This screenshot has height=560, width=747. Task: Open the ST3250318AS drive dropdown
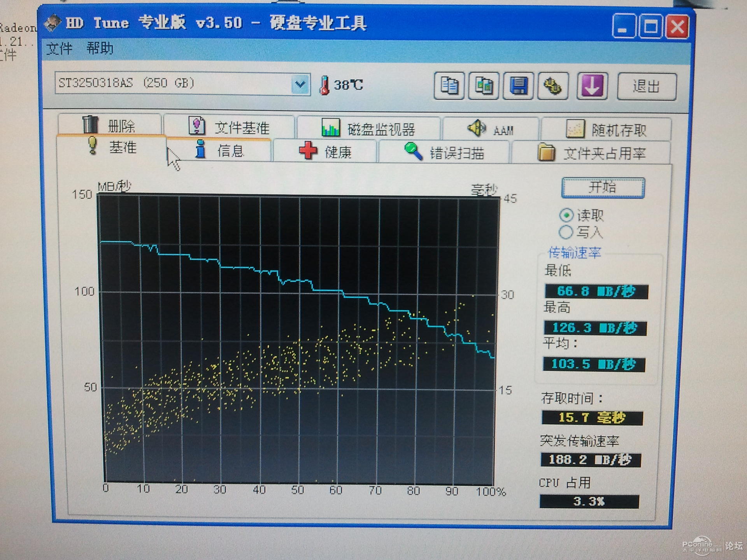(x=300, y=84)
